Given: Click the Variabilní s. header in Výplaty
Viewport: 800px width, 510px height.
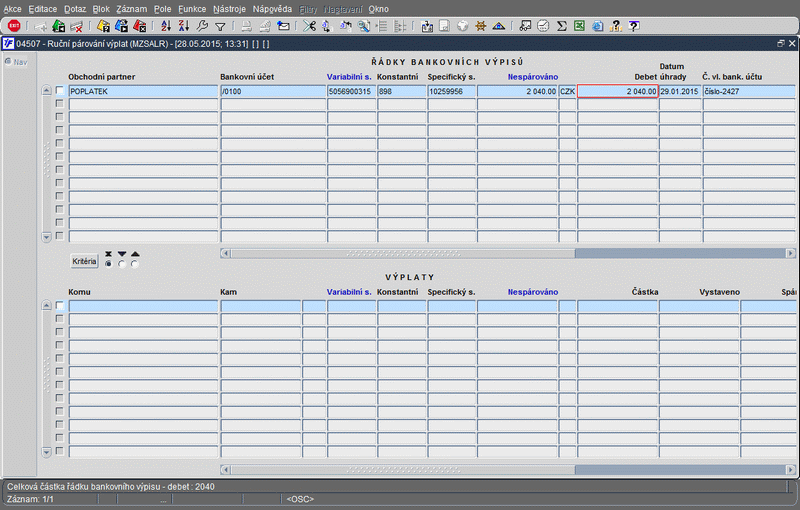Looking at the screenshot, I should coord(349,292).
